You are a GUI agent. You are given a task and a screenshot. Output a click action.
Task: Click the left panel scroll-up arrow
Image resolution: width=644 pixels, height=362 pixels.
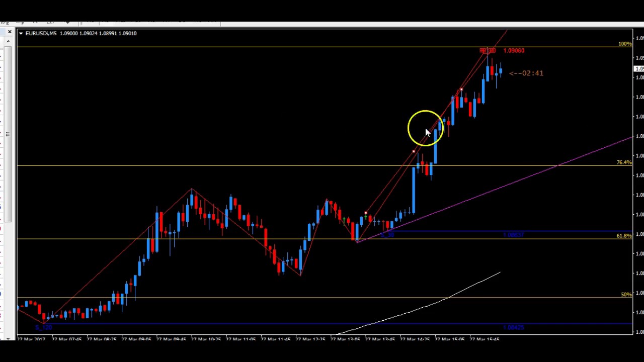pos(8,42)
